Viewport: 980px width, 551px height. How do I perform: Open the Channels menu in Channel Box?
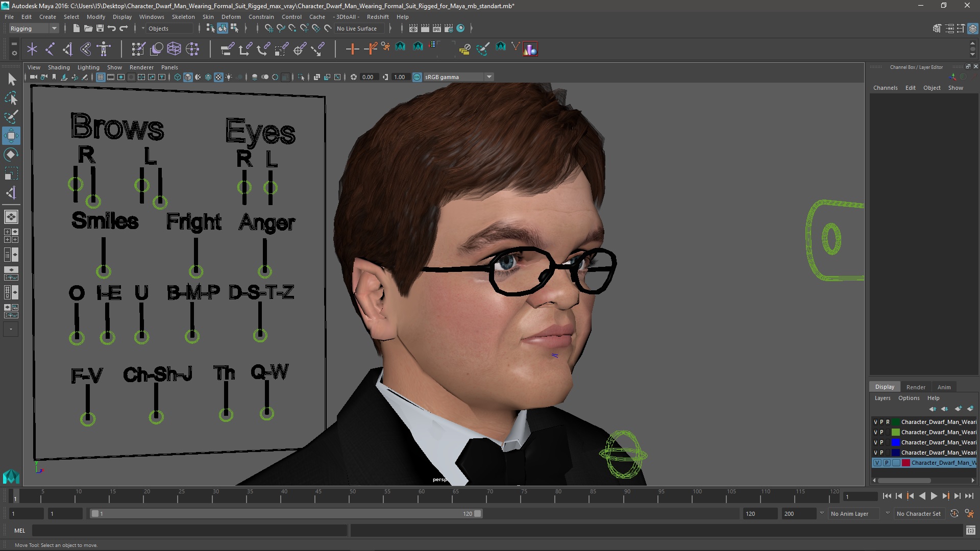[885, 88]
